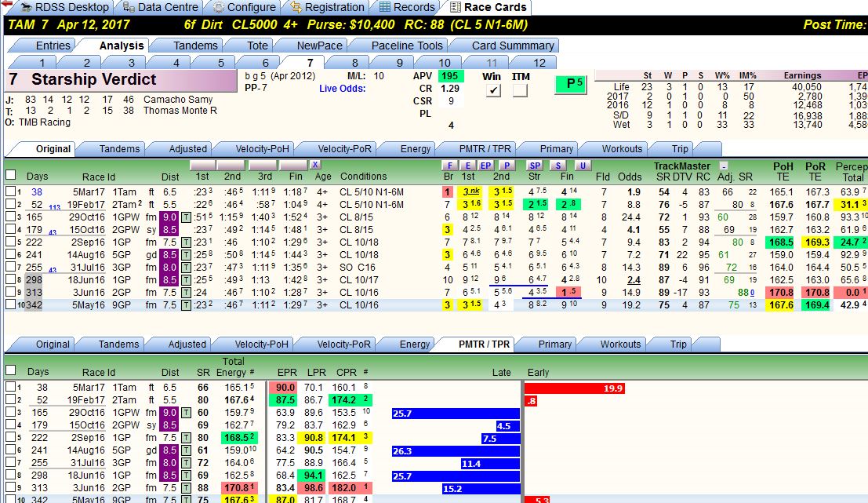
Task: Click the small X button above Age
Action: click(315, 165)
